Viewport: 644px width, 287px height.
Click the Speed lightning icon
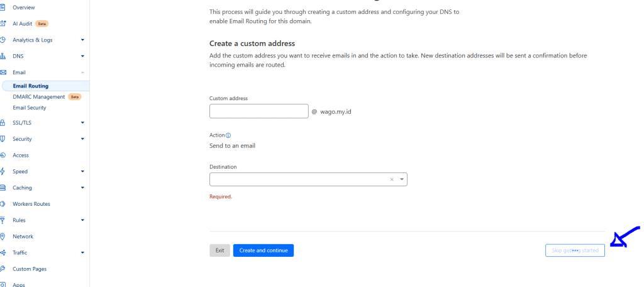point(3,171)
